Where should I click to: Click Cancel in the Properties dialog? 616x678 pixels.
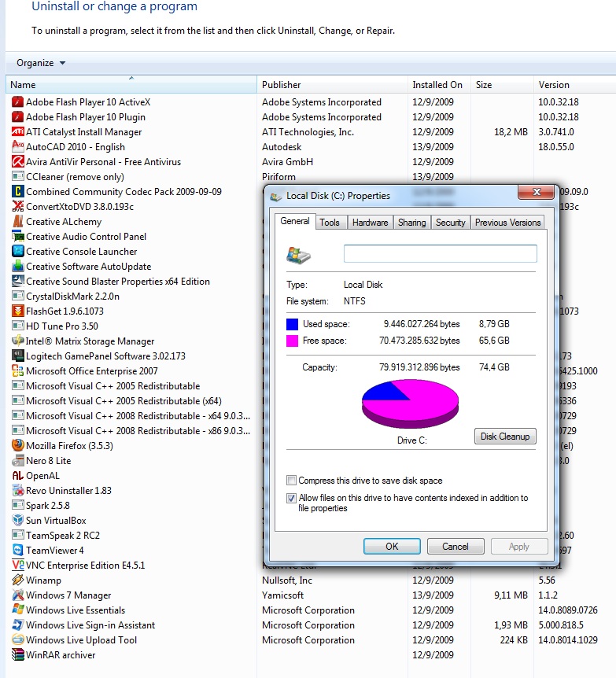coord(456,546)
